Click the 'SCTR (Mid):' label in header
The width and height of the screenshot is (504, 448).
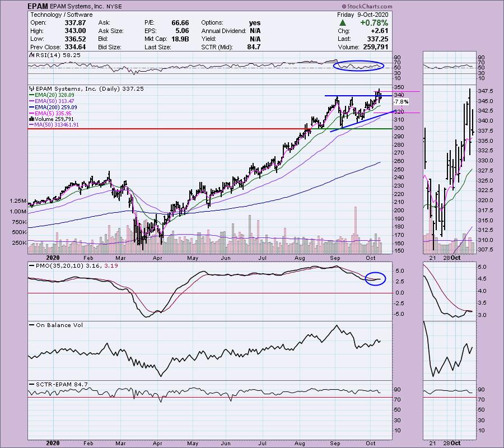point(217,47)
